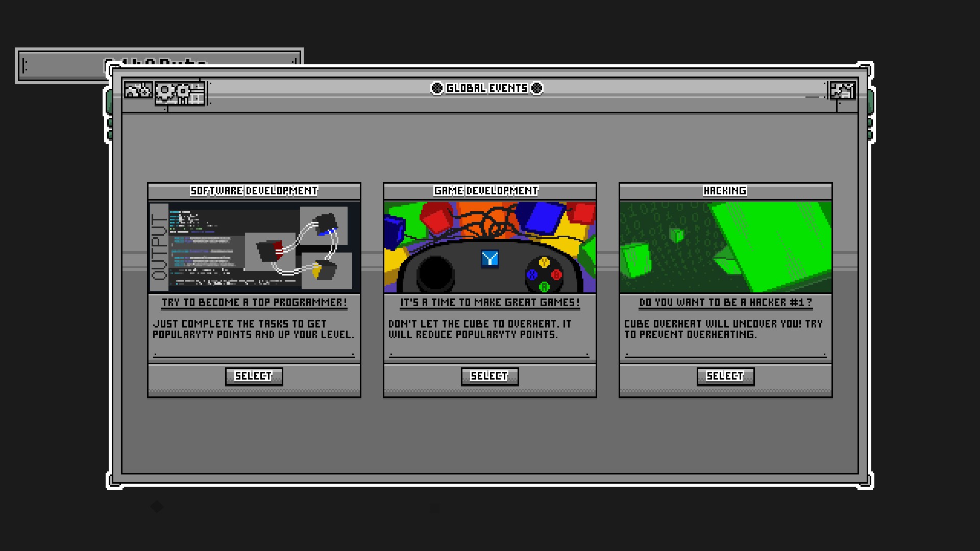980x551 pixels.
Task: Click the SOFTWARE DEVELOPMENT panel header
Action: [254, 191]
